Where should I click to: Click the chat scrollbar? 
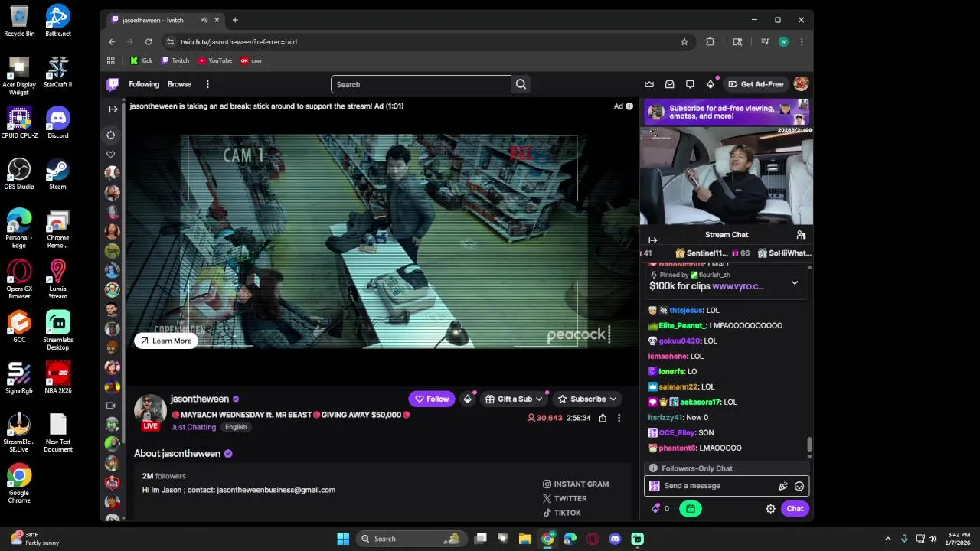click(809, 444)
